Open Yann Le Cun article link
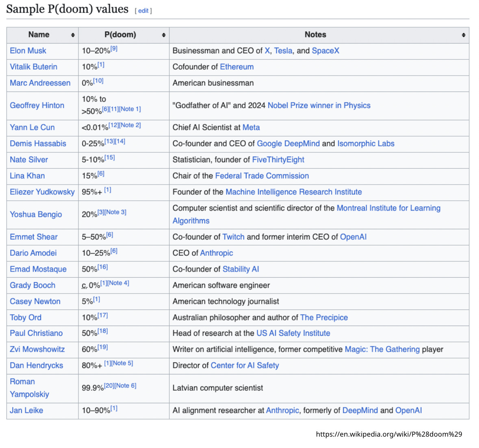The image size is (479, 448). pyautogui.click(x=32, y=127)
